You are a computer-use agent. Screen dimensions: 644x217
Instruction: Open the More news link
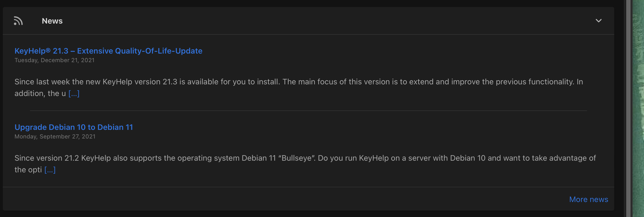click(588, 200)
